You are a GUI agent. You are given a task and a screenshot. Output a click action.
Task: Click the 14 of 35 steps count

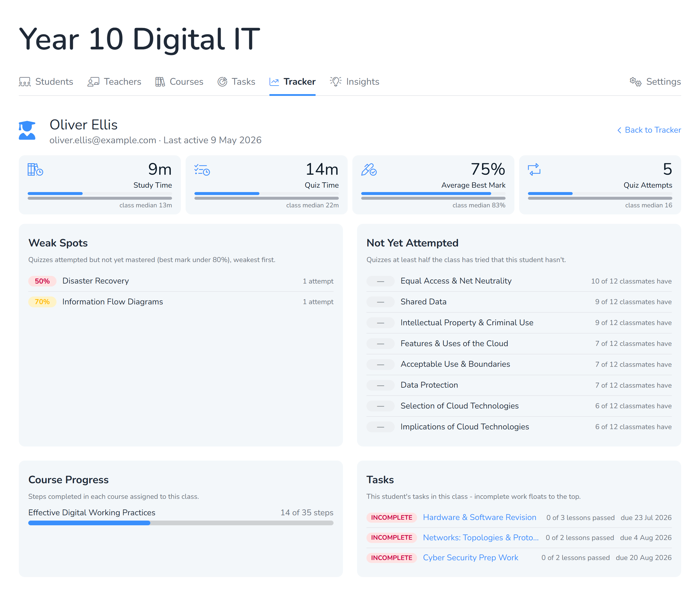(307, 513)
